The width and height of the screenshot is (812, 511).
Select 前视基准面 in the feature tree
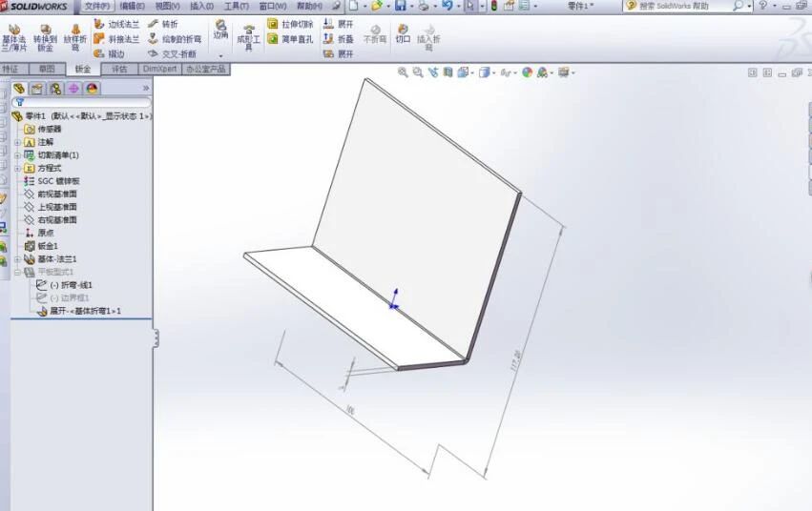tap(56, 194)
